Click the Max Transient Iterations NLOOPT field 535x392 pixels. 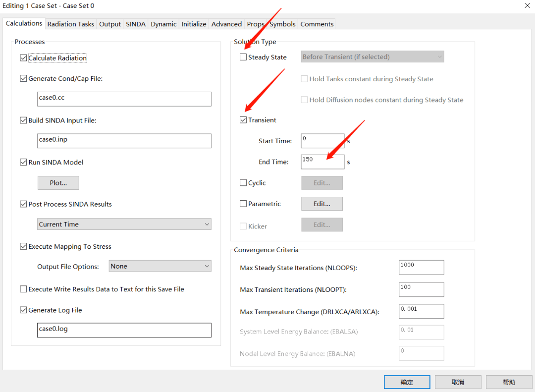click(x=422, y=289)
